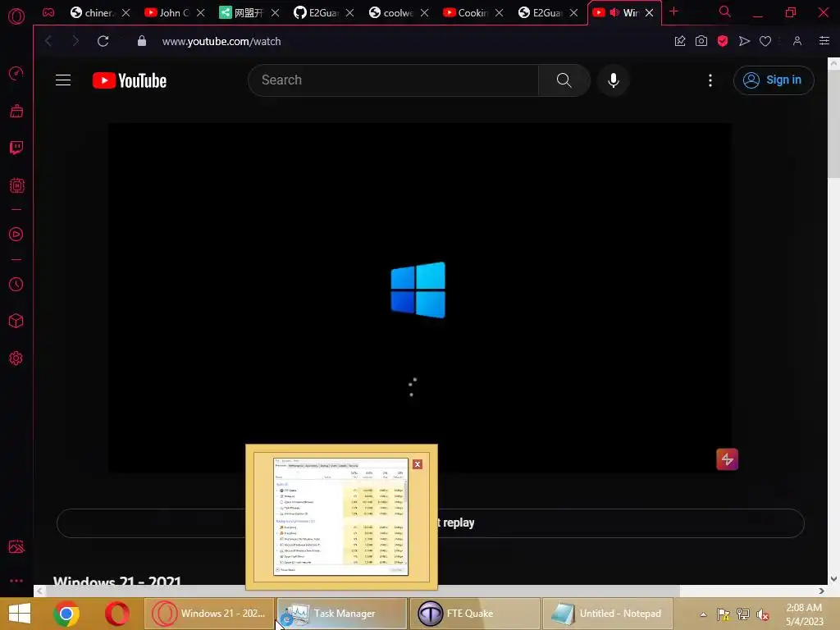Click the replay button below the video

[430, 523]
